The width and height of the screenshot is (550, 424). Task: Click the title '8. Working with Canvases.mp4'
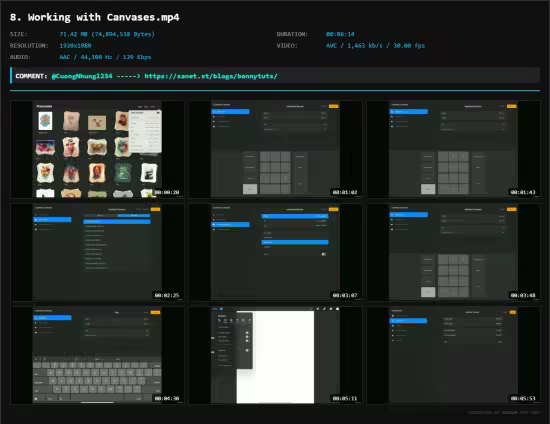95,17
